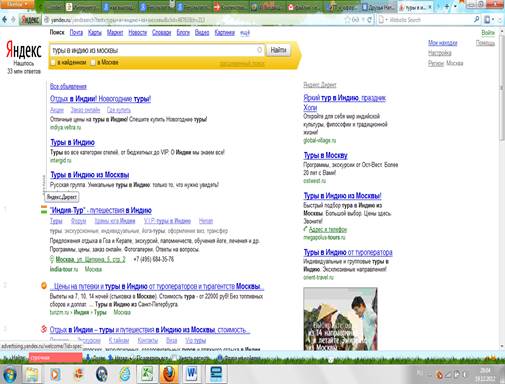Viewport: 505px width, 384px height.
Task: Reload the page with the refresh icon
Action: 369,20
